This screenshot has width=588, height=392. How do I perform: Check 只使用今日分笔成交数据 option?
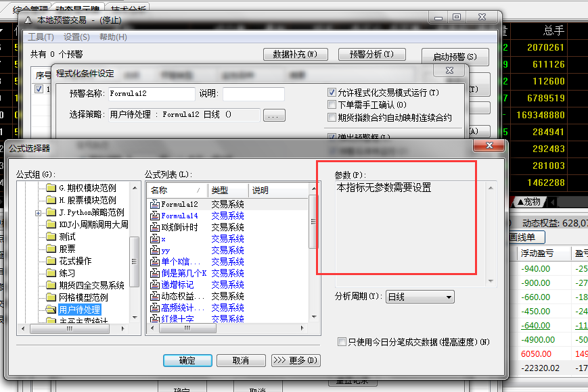pyautogui.click(x=342, y=341)
